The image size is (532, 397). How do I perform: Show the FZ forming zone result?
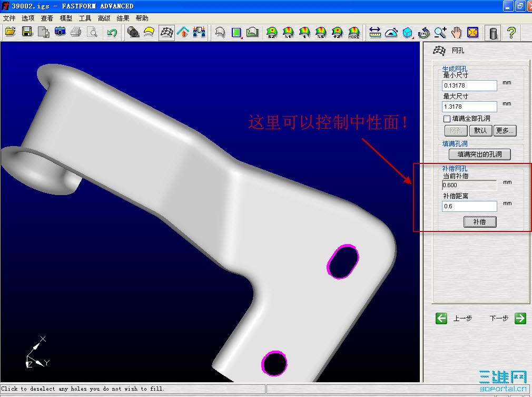tap(337, 32)
